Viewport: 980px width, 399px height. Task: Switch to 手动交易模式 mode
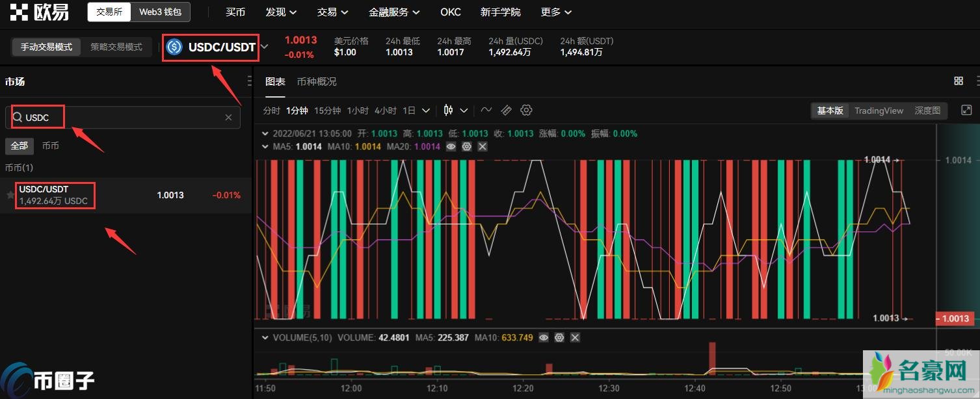(46, 47)
